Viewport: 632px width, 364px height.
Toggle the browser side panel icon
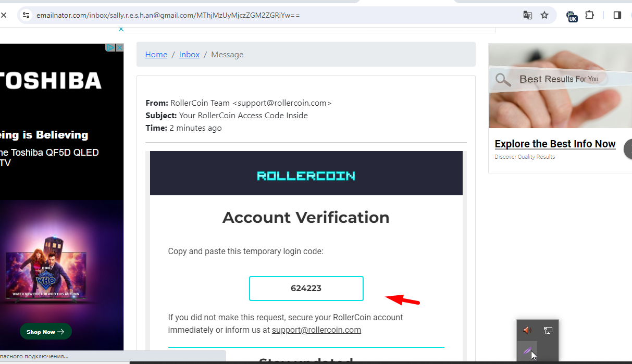click(x=617, y=15)
